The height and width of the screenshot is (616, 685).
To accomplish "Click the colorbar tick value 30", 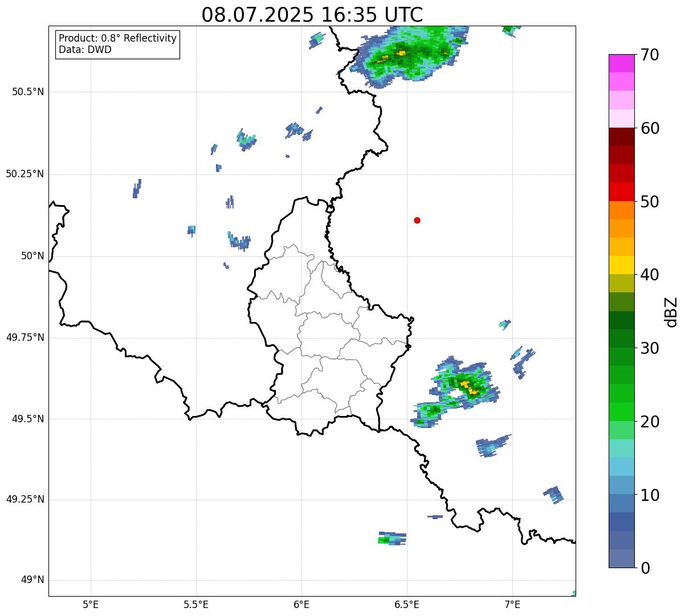I will [650, 348].
